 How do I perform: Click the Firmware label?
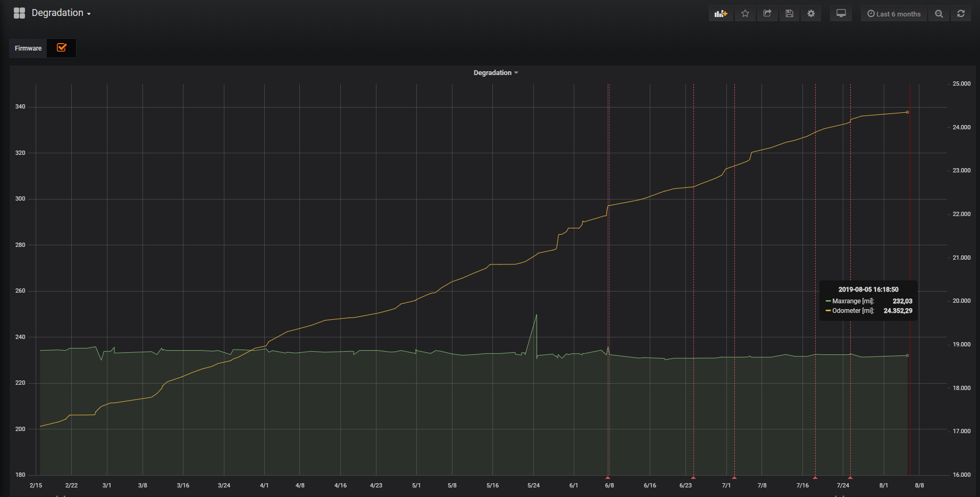[28, 48]
